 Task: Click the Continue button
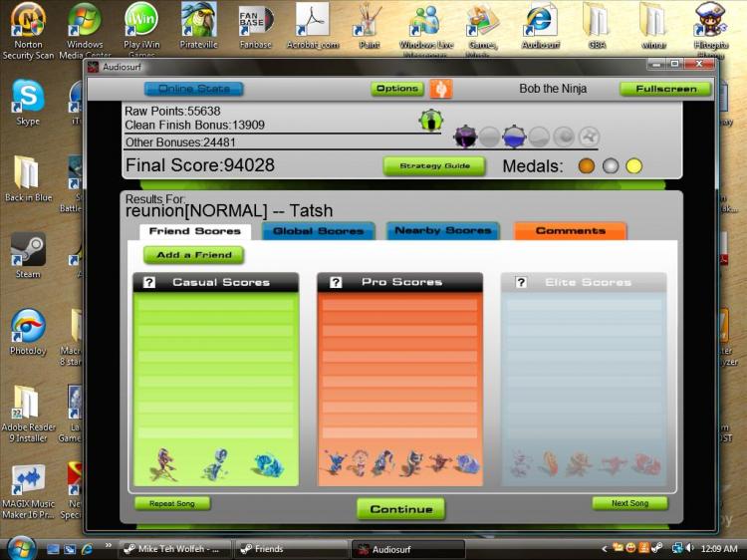tap(401, 509)
